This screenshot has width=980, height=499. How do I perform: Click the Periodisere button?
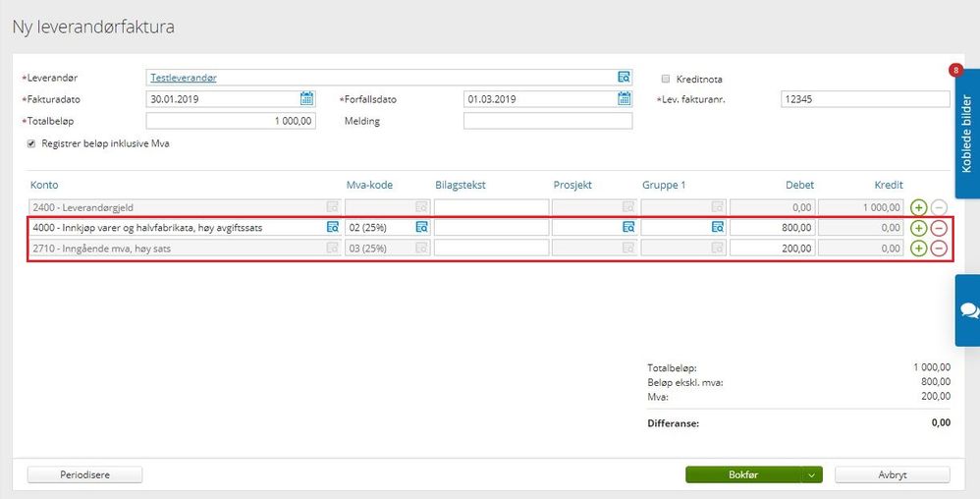click(x=85, y=474)
